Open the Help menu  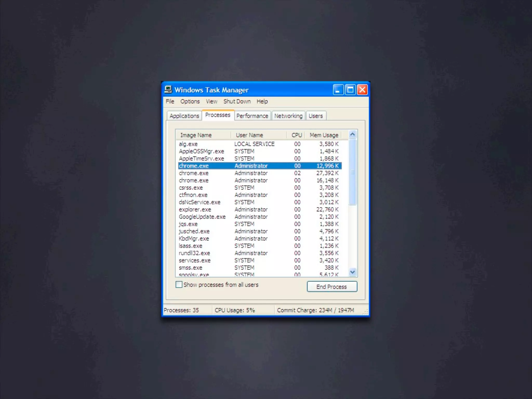(x=262, y=101)
